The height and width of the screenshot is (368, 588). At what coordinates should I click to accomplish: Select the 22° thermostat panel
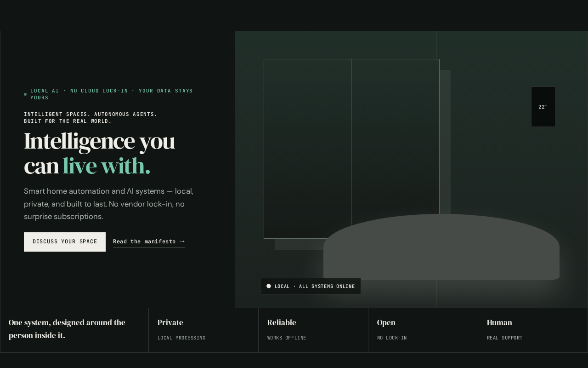pos(543,107)
